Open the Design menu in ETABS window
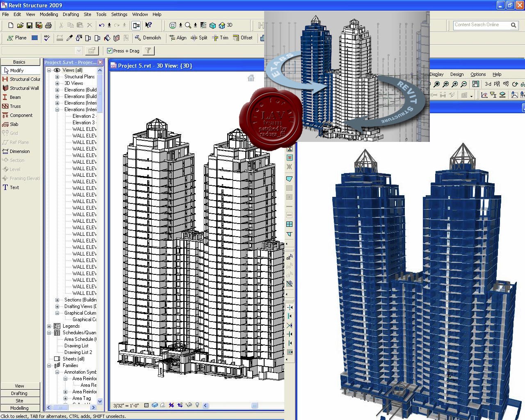Viewport: 525px width, 420px height. pyautogui.click(x=457, y=74)
